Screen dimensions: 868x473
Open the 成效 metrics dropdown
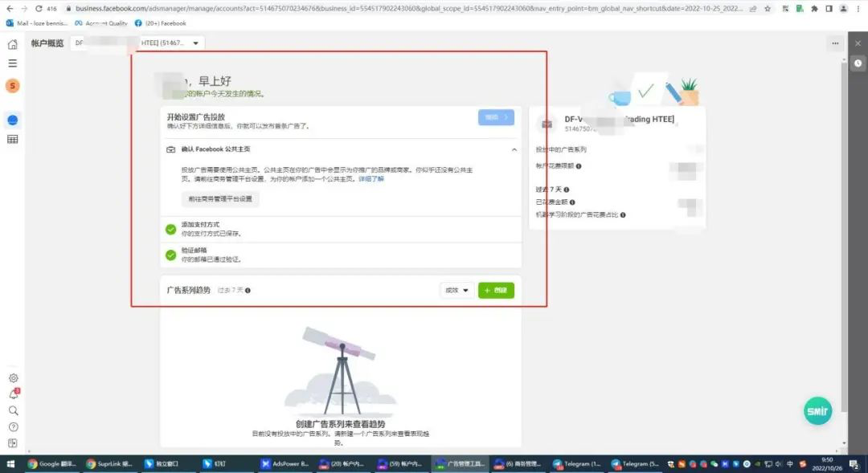click(455, 290)
